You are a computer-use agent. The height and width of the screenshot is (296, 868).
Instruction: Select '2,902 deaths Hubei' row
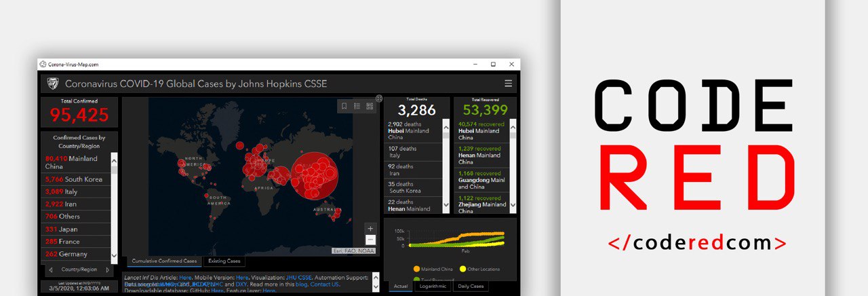414,130
